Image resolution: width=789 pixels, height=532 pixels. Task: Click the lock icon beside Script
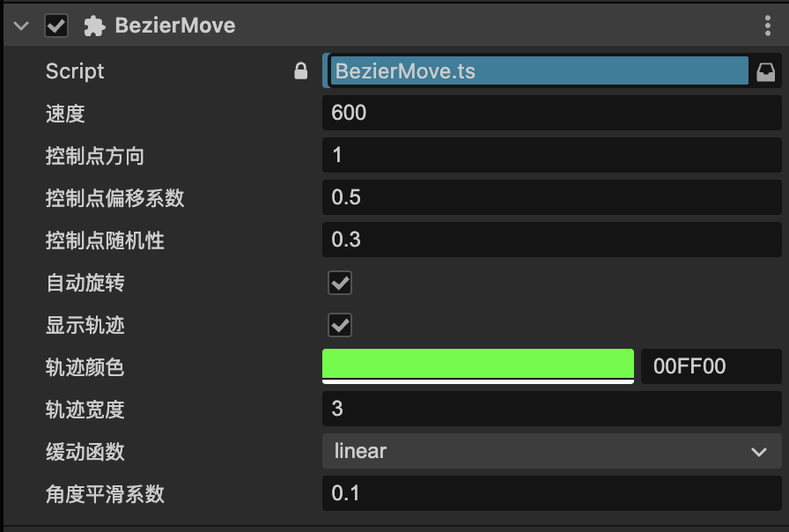pyautogui.click(x=301, y=71)
